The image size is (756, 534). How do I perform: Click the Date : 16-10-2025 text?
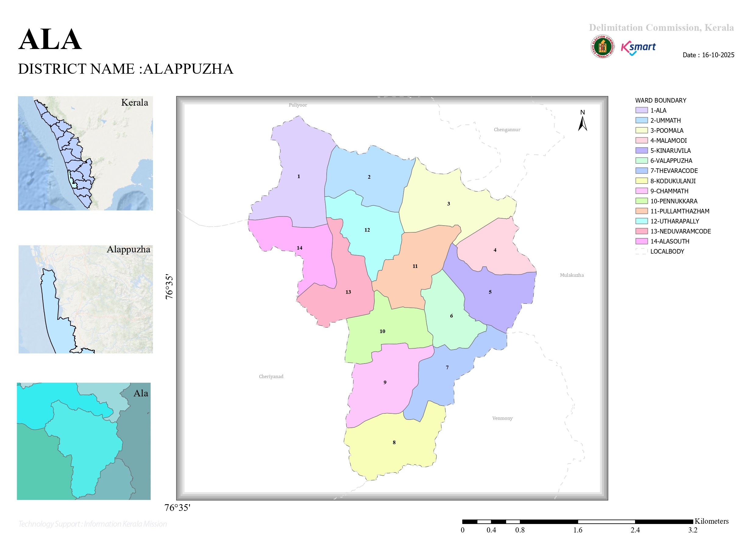[x=708, y=55]
